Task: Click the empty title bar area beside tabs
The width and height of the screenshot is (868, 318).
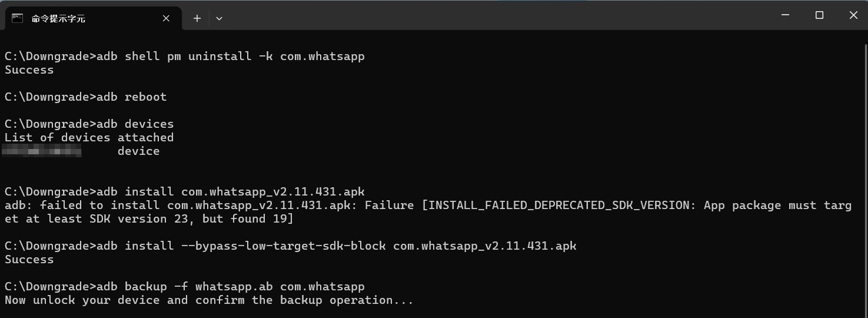Action: pos(494,15)
